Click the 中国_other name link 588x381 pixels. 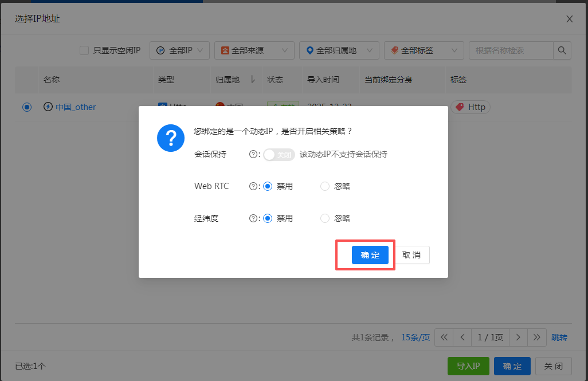point(75,107)
